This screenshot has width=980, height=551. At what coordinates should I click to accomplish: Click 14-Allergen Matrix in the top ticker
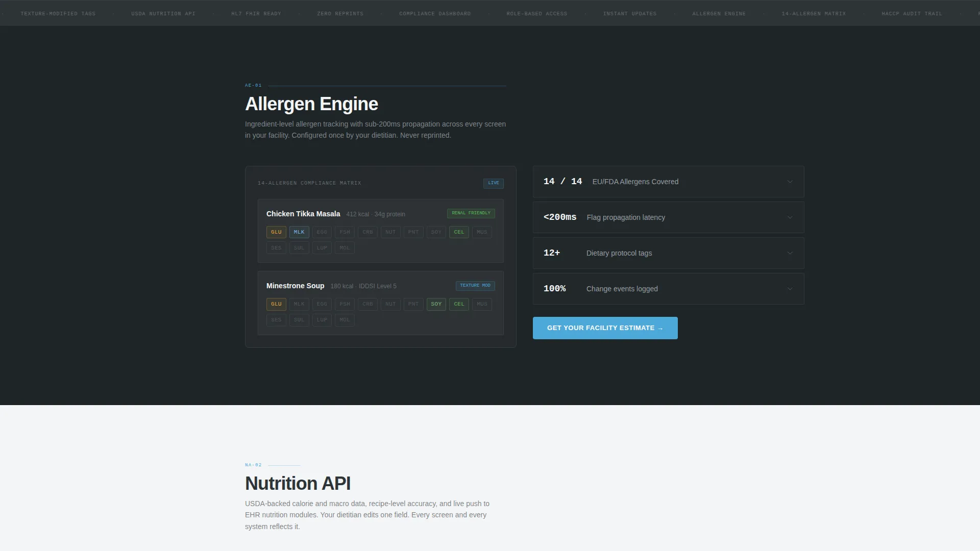point(814,14)
